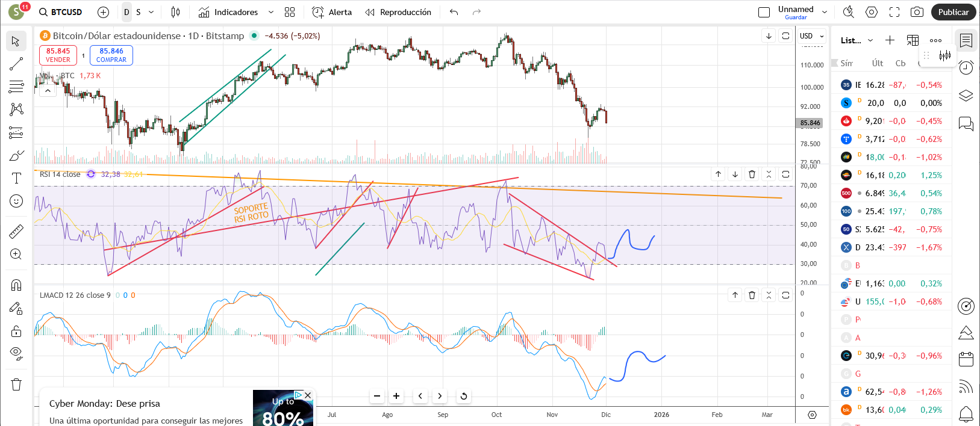Collapse the LMACD pane

(x=769, y=295)
